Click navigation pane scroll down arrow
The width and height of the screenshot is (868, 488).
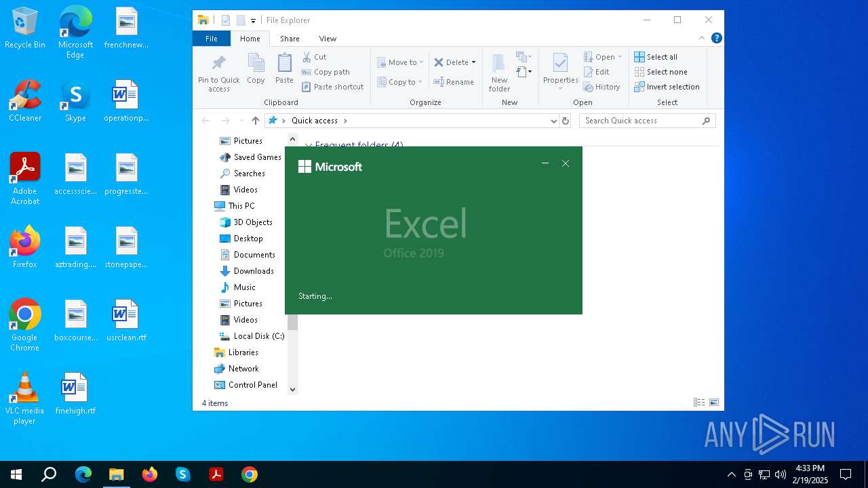click(293, 389)
